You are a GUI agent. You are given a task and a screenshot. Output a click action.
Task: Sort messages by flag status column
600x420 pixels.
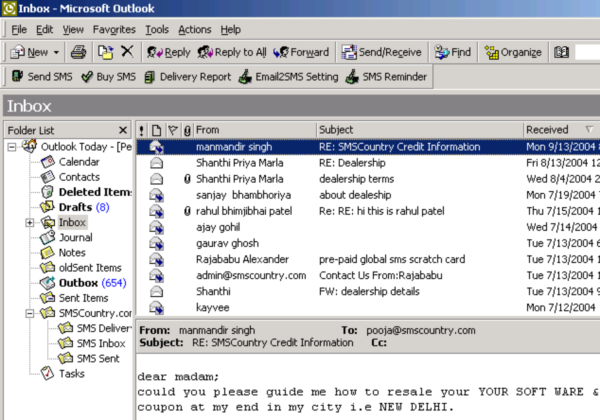pos(171,130)
